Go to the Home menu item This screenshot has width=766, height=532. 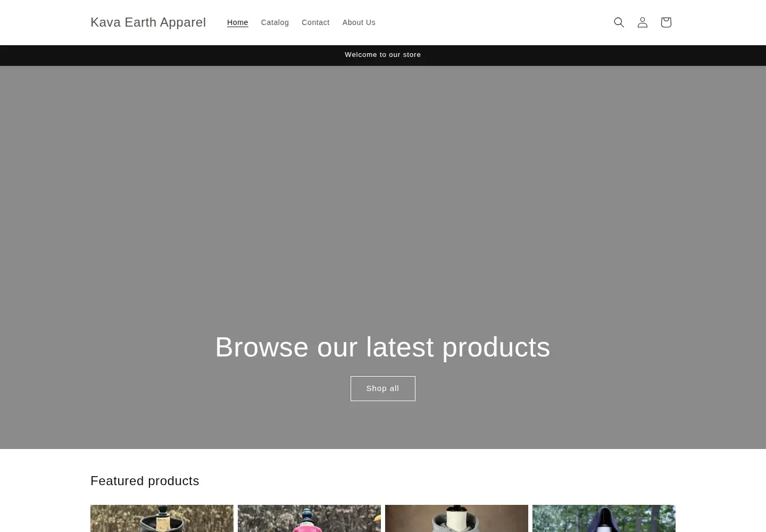(x=237, y=22)
